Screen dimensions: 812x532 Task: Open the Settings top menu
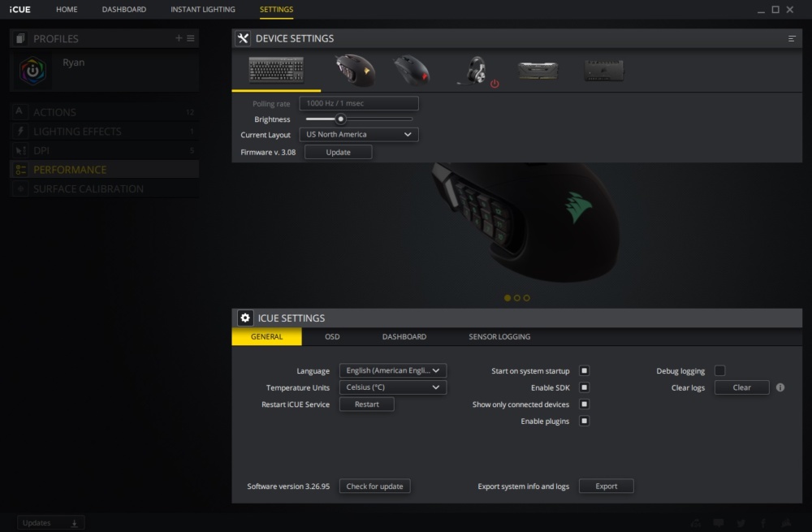277,9
